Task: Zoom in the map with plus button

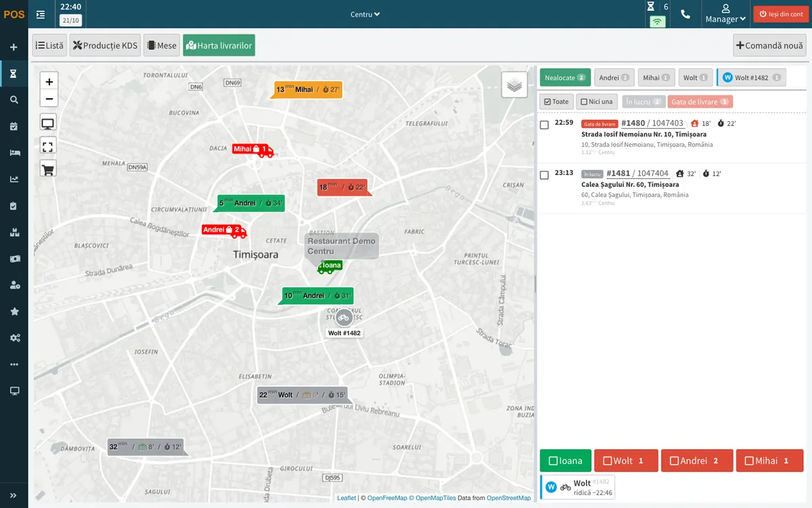Action: pyautogui.click(x=49, y=82)
